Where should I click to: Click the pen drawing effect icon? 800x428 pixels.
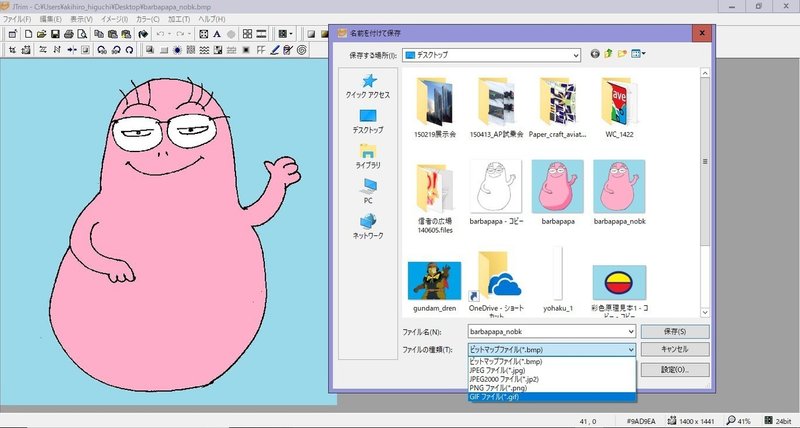tap(275, 49)
